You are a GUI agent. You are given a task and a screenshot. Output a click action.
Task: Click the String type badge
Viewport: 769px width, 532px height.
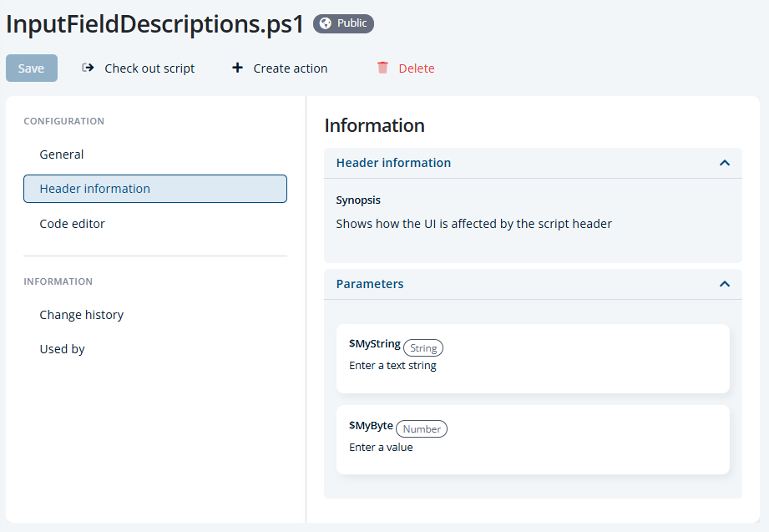(423, 347)
